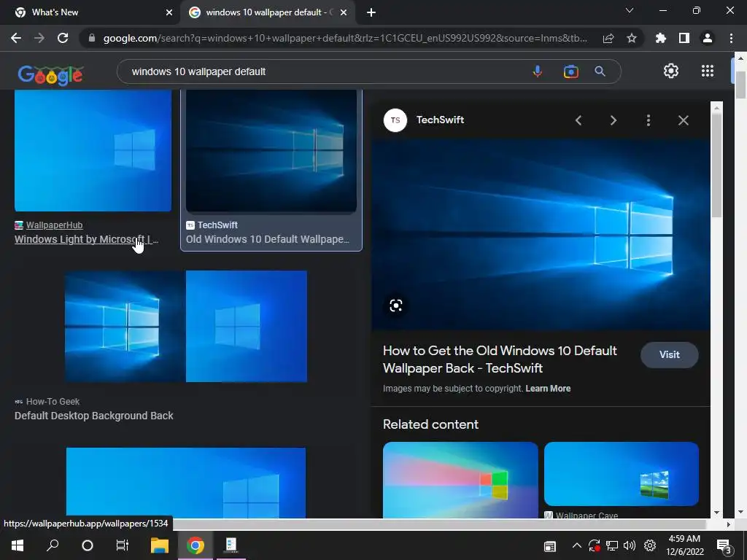Screen dimensions: 747x560
Task: Go to the Google logo homepage
Action: (x=50, y=74)
